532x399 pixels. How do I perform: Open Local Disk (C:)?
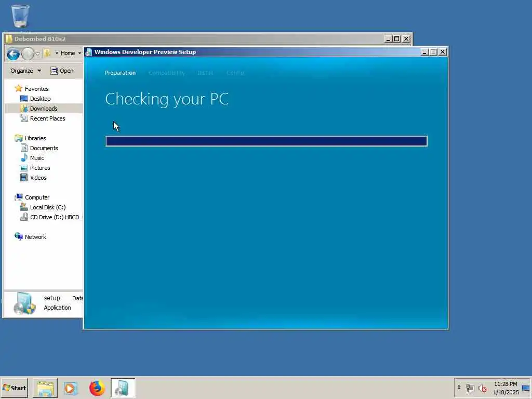[48, 207]
